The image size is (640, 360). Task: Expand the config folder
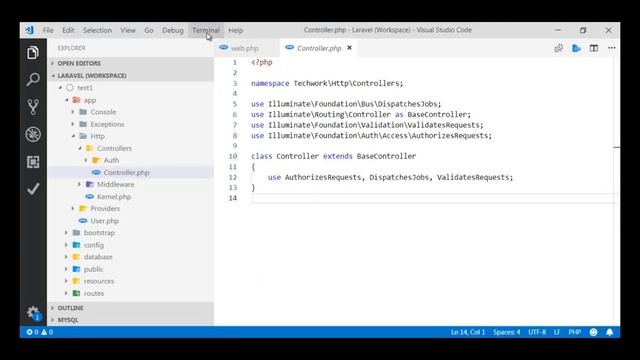[x=67, y=245]
